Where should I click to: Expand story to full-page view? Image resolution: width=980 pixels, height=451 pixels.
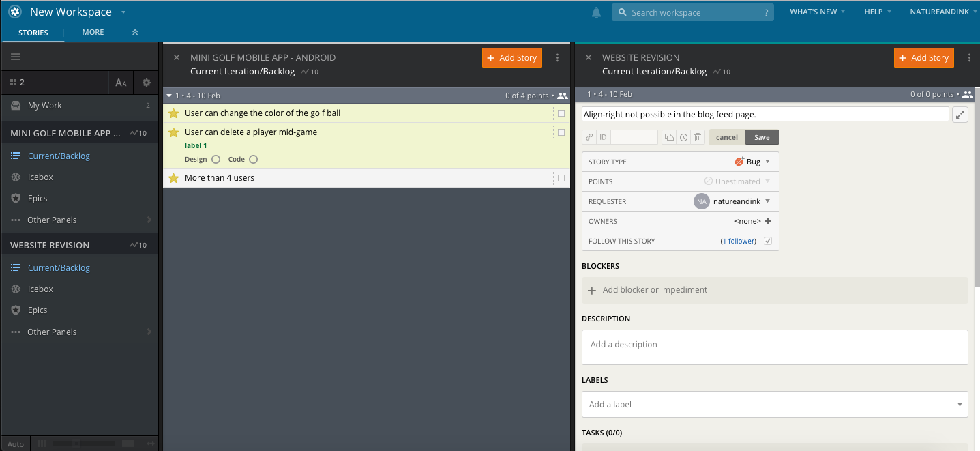click(x=960, y=115)
